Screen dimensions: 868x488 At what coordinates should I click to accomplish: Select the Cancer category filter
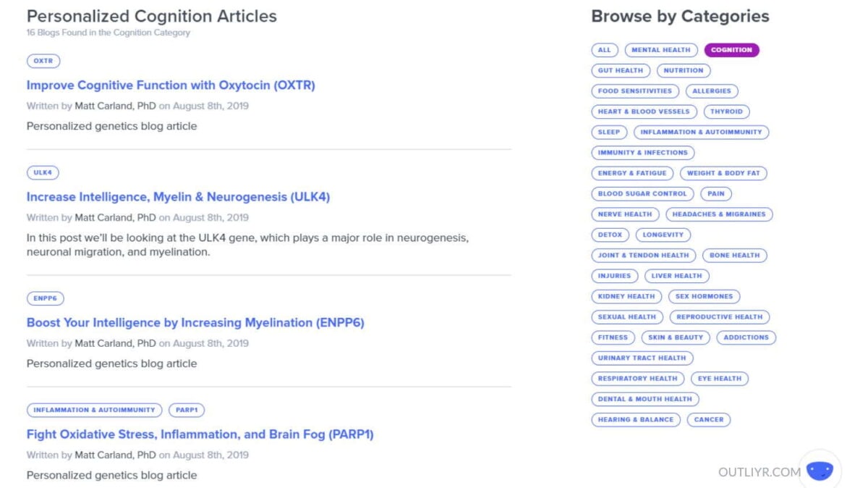click(x=708, y=420)
